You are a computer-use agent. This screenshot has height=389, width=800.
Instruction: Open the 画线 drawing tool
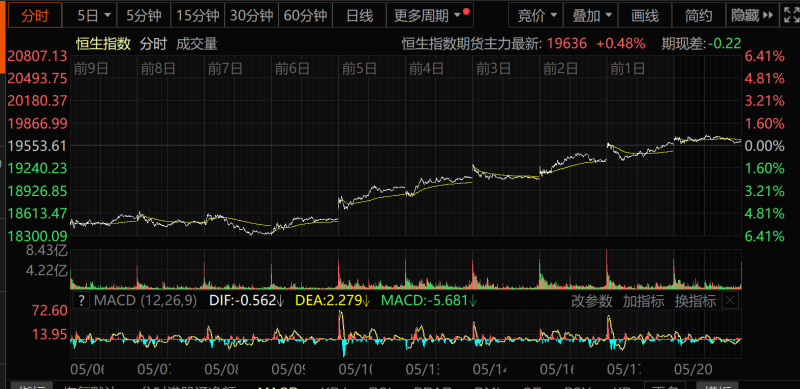(x=645, y=16)
